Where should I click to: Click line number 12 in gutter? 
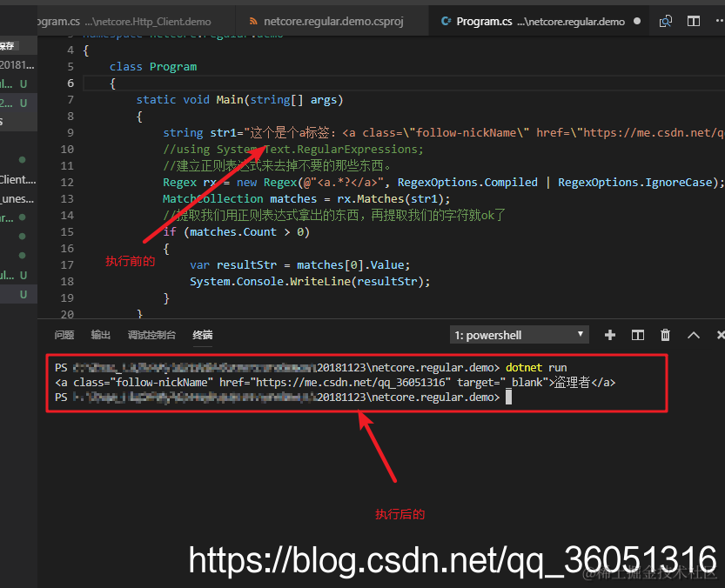pyautogui.click(x=67, y=182)
